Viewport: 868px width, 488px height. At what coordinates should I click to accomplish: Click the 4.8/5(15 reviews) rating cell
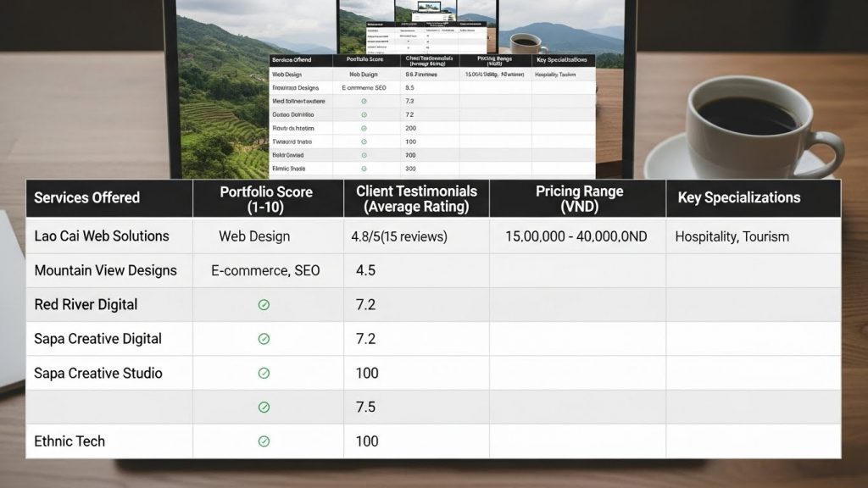(416, 236)
